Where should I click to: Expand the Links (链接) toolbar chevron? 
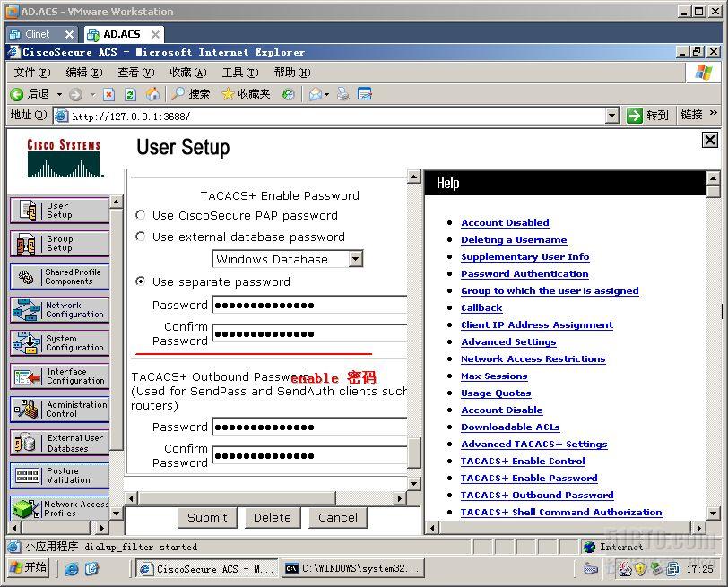click(713, 113)
